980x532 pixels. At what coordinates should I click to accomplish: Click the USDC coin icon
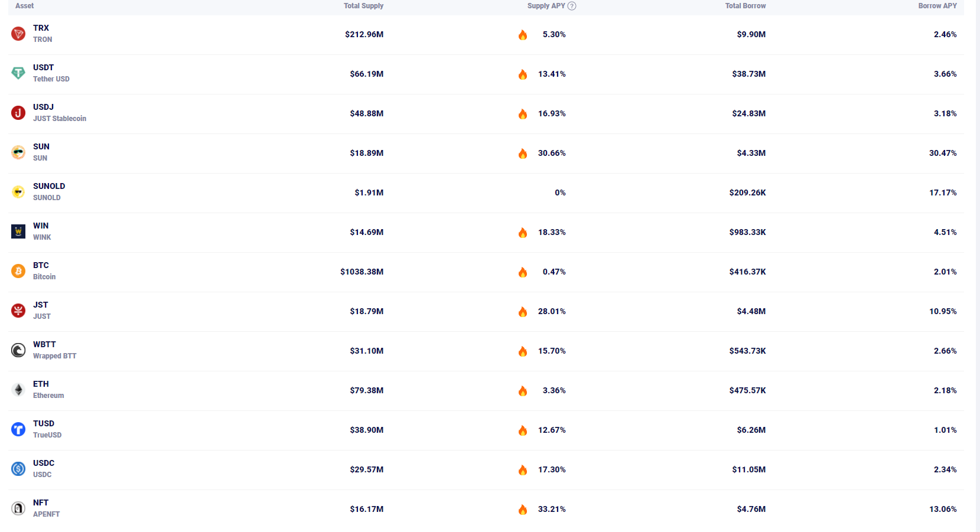pyautogui.click(x=18, y=469)
